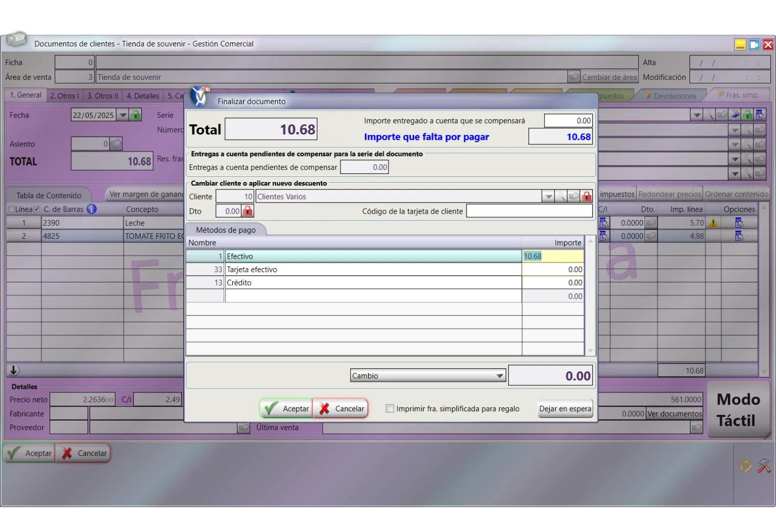
Task: Click the green padlock next to Fecha
Action: pos(136,115)
